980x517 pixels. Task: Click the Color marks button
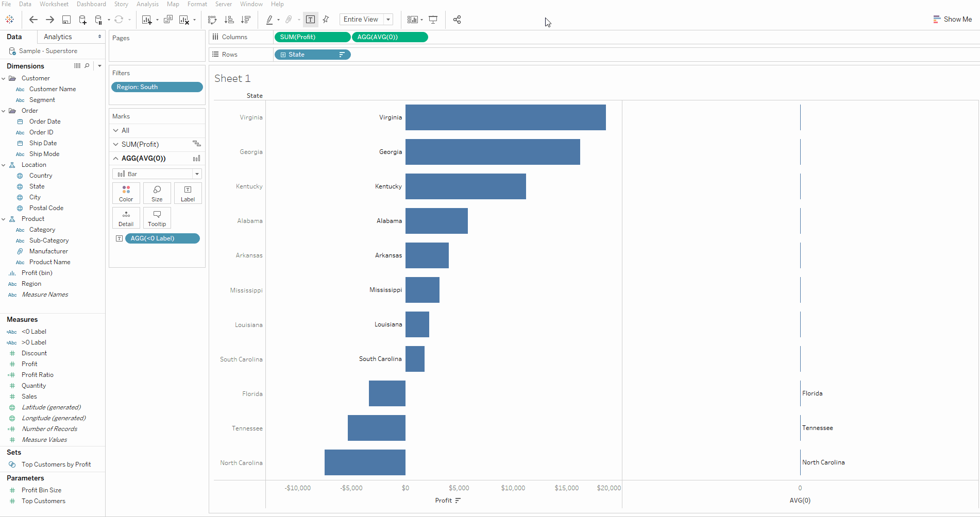(x=126, y=193)
